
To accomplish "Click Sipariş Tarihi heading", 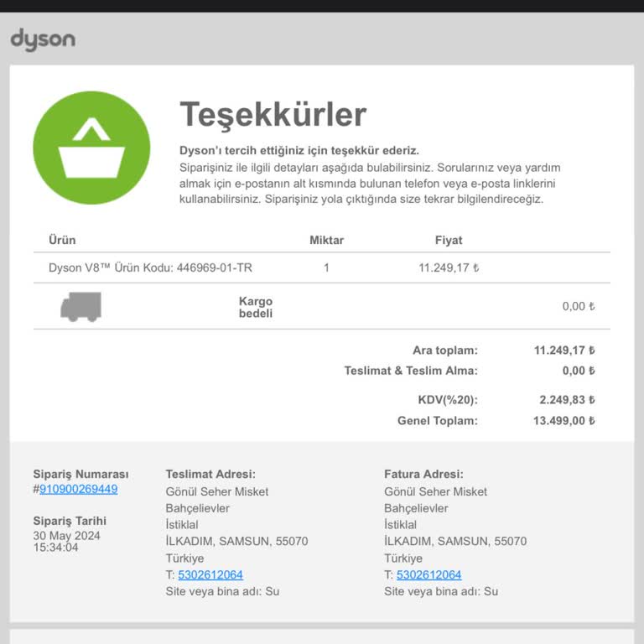I will [x=70, y=521].
